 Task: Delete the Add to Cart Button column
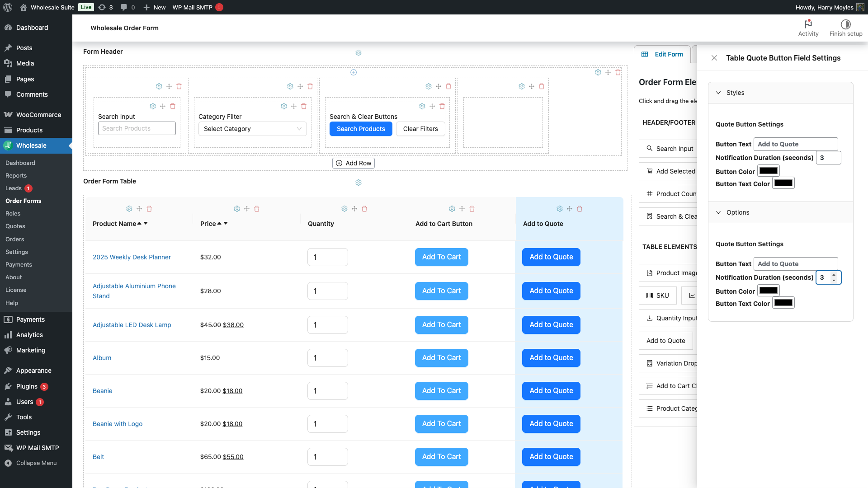point(472,209)
